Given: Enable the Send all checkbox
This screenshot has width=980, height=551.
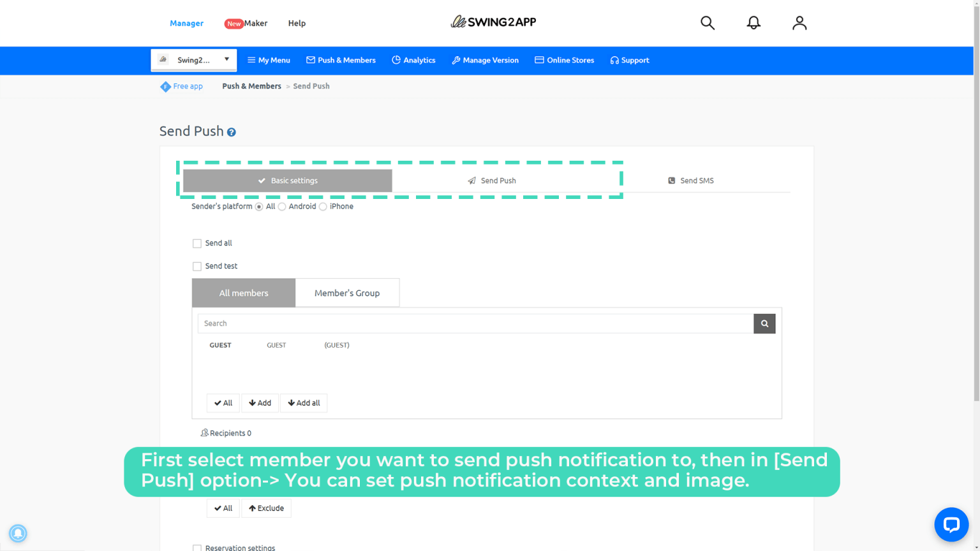Looking at the screenshot, I should click(x=197, y=243).
